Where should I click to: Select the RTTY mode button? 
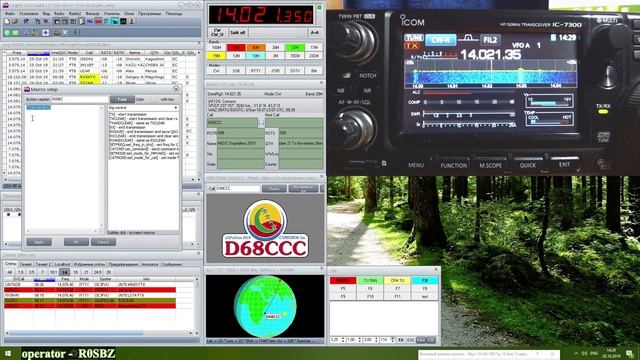[256, 71]
